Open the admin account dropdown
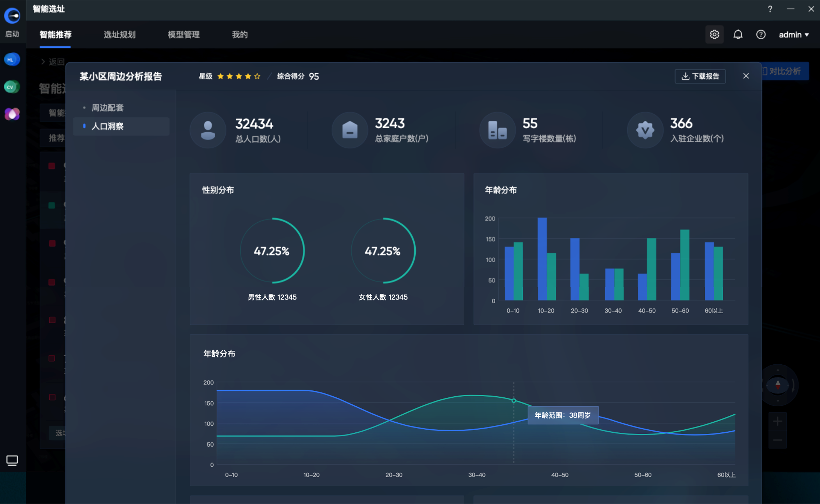This screenshot has height=504, width=820. click(x=794, y=34)
